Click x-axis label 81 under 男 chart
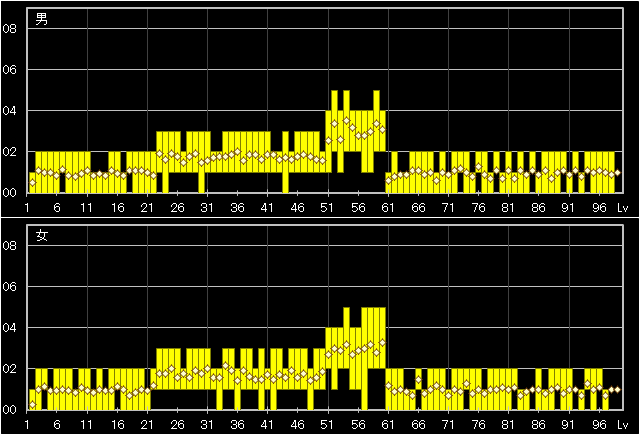 508,208
